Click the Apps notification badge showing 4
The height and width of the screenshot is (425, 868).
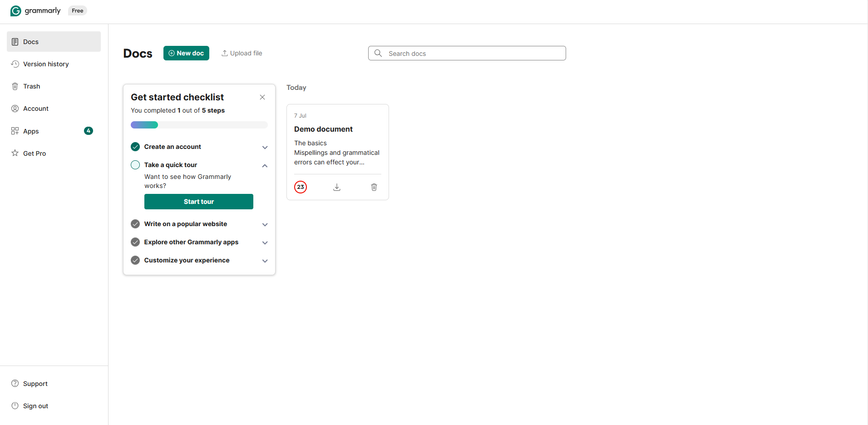pos(89,131)
